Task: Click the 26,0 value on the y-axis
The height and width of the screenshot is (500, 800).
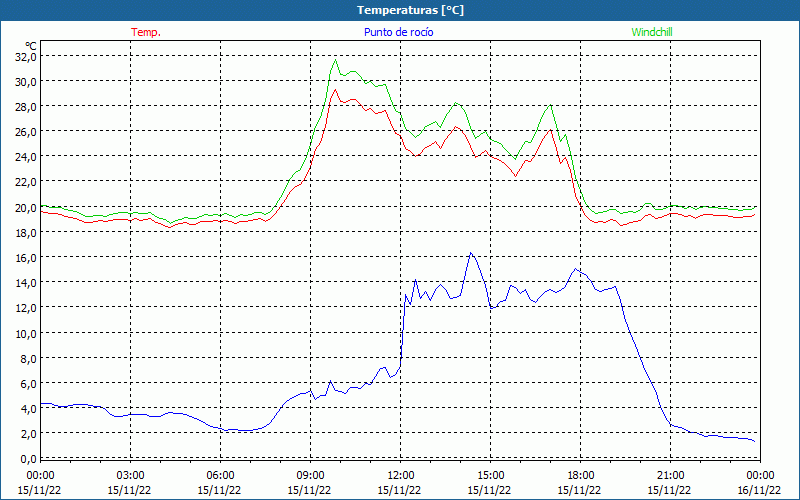Action: click(x=26, y=132)
